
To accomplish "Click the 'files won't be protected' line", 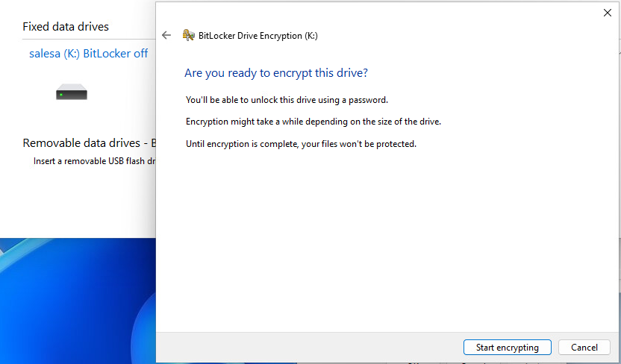I will point(301,144).
